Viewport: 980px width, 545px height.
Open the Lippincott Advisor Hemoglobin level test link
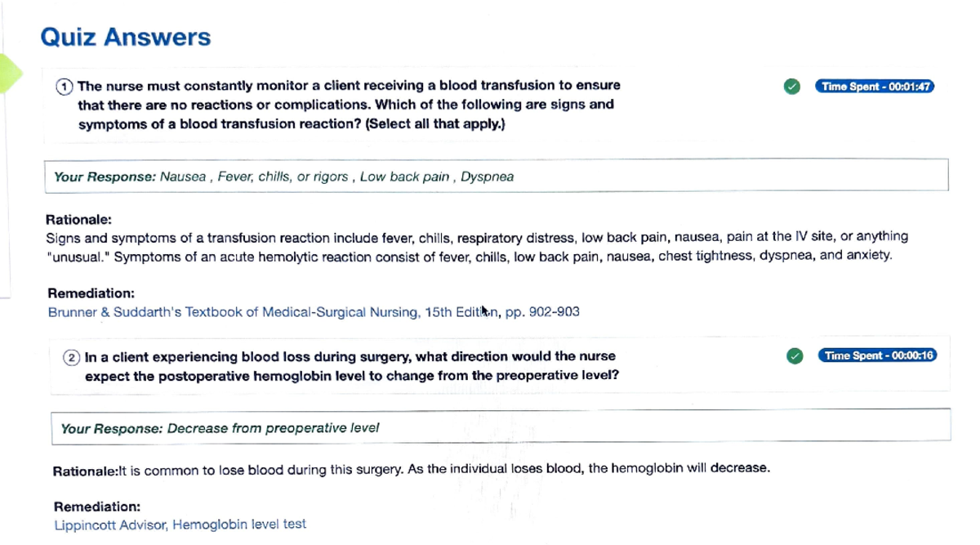tap(180, 525)
